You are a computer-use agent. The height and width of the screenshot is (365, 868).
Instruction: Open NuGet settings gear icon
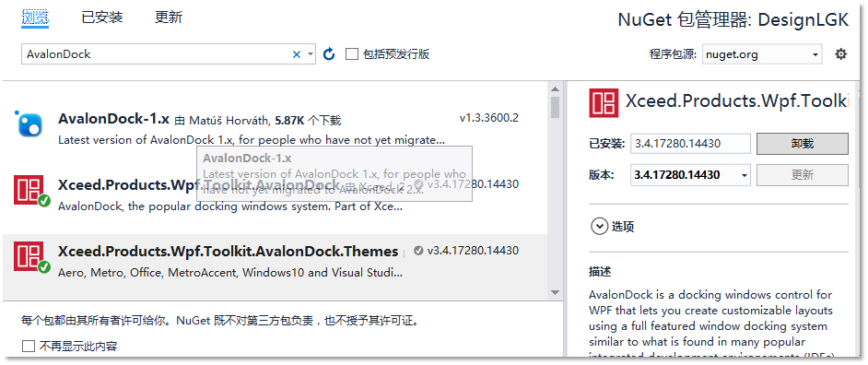841,54
